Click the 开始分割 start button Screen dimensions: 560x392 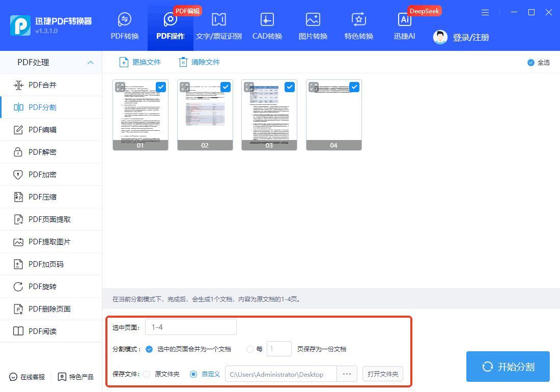click(x=508, y=367)
